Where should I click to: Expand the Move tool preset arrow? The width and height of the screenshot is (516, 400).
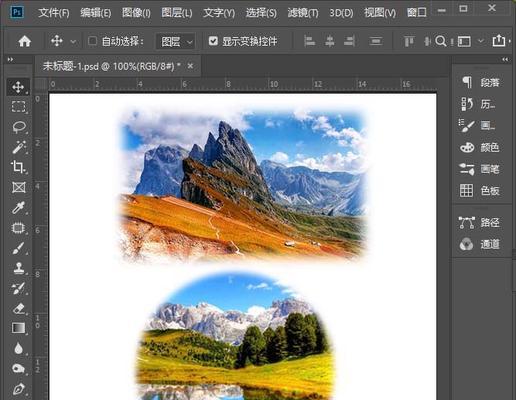click(73, 42)
